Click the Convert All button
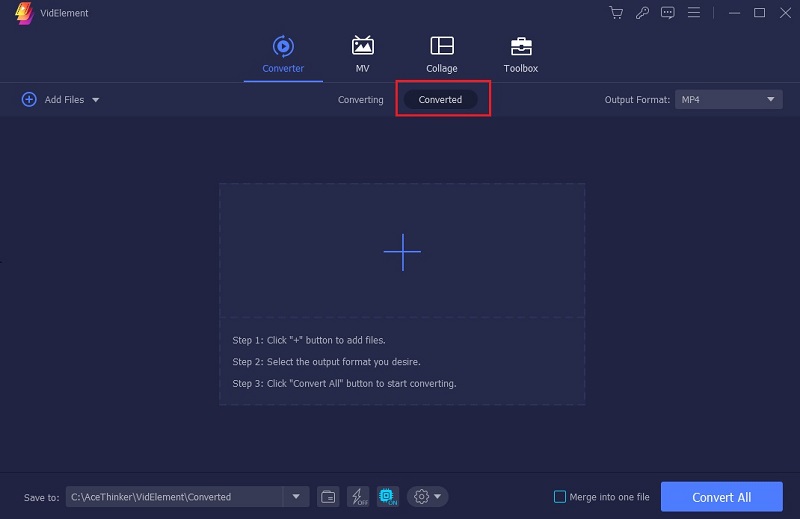This screenshot has width=800, height=519. 721,497
